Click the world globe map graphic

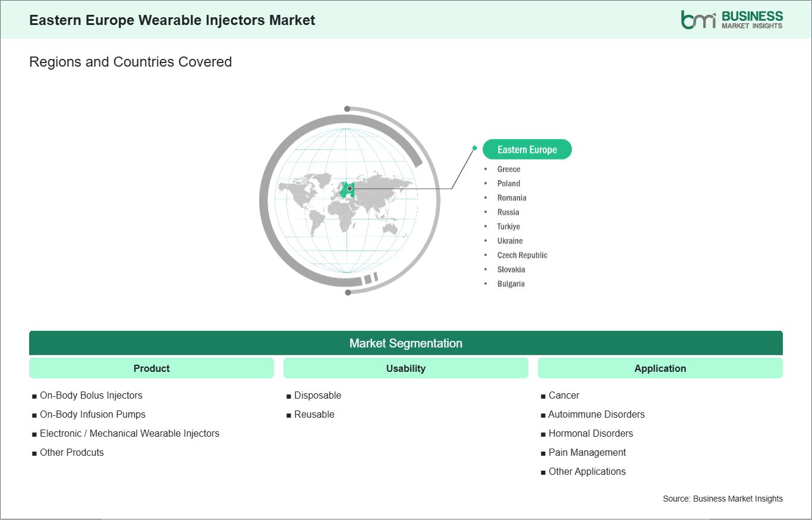350,201
